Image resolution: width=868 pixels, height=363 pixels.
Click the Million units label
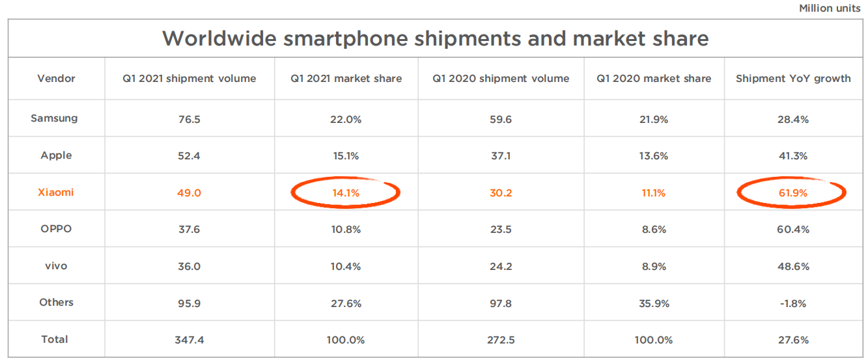829,8
